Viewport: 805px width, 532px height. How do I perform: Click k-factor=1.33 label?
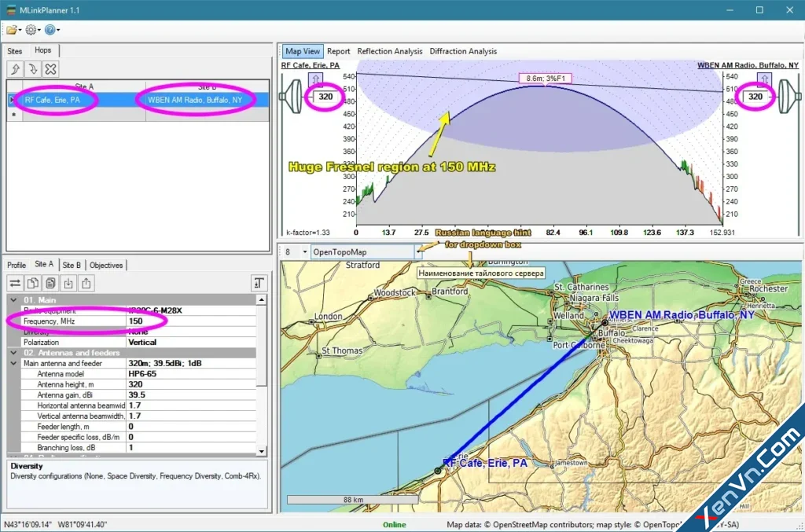tap(308, 233)
